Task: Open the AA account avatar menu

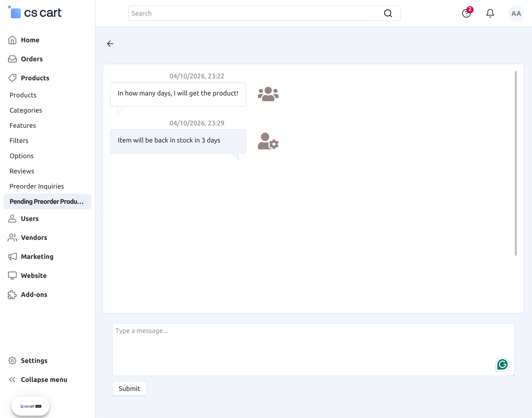Action: coord(516,14)
